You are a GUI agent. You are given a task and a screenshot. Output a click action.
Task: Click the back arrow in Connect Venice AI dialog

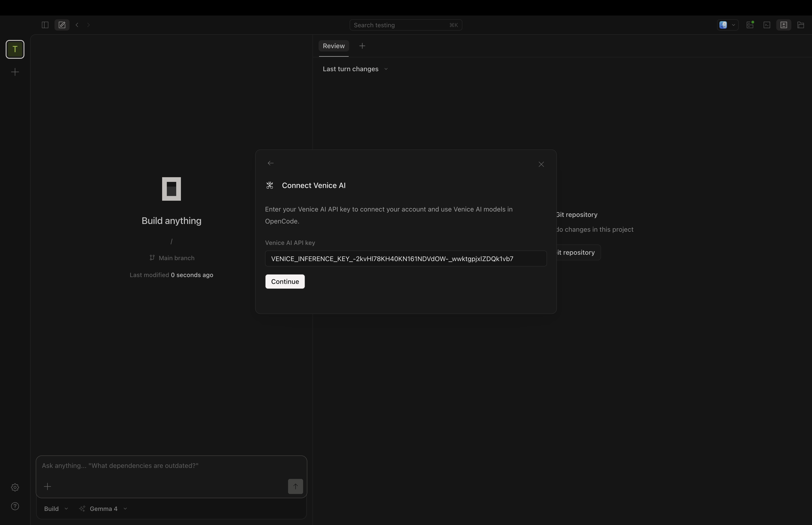coord(271,163)
